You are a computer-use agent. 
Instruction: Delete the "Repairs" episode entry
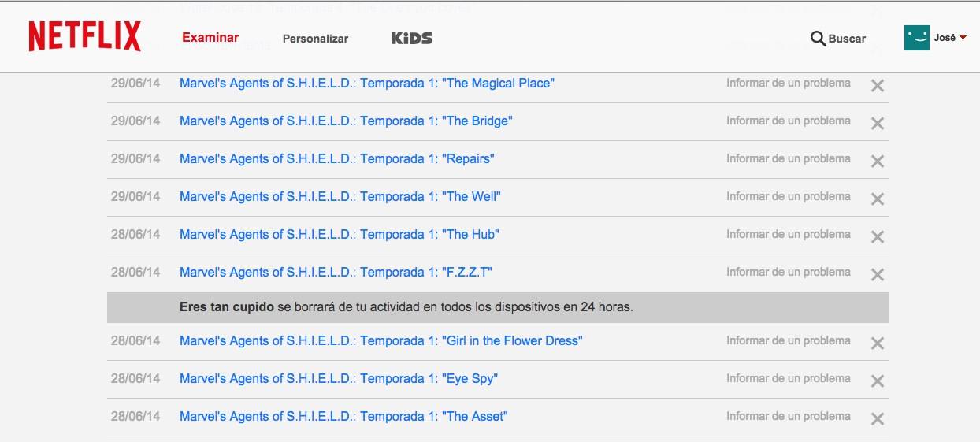pyautogui.click(x=878, y=161)
